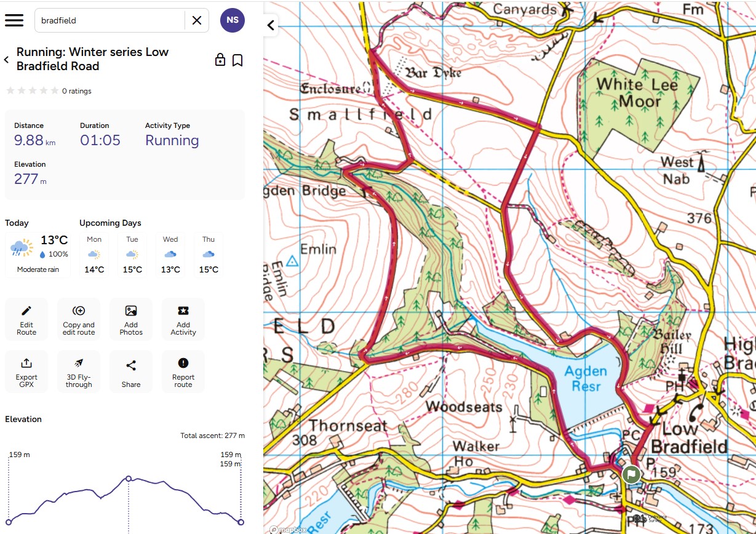Select Copy and edit route
756x534 pixels.
click(79, 319)
